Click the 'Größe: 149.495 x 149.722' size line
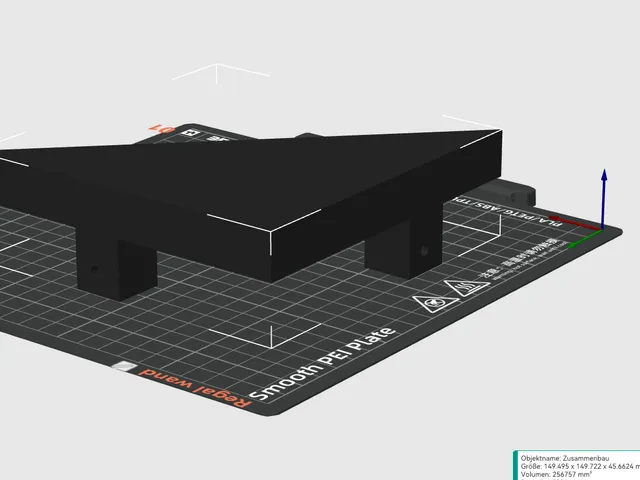 coord(580,466)
